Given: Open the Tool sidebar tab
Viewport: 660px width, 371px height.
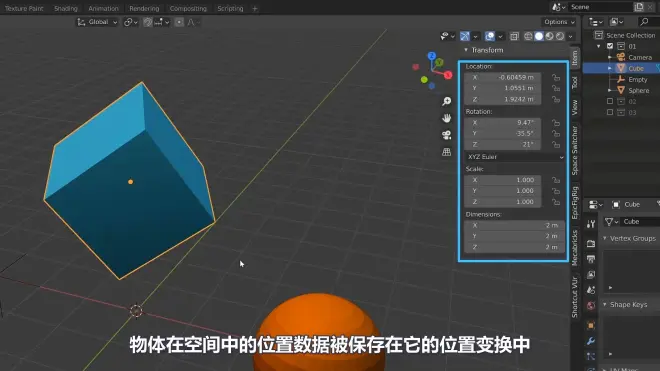Looking at the screenshot, I should coord(575,82).
